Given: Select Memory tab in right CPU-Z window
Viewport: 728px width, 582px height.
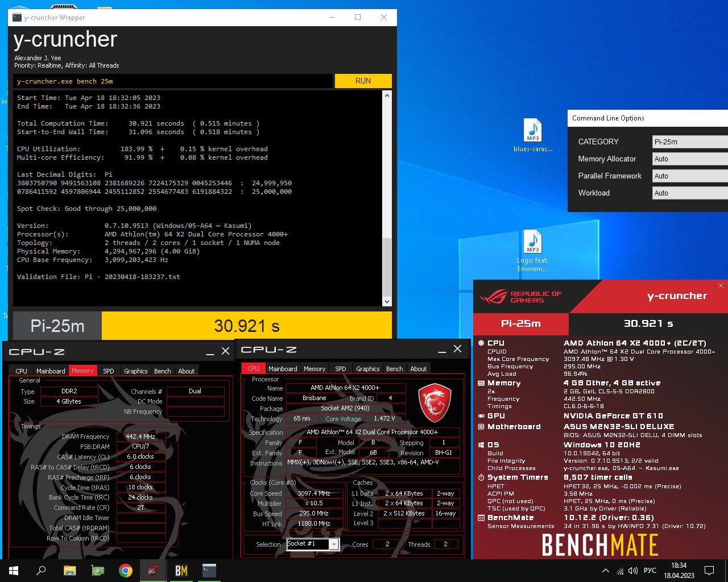Looking at the screenshot, I should click(x=314, y=368).
